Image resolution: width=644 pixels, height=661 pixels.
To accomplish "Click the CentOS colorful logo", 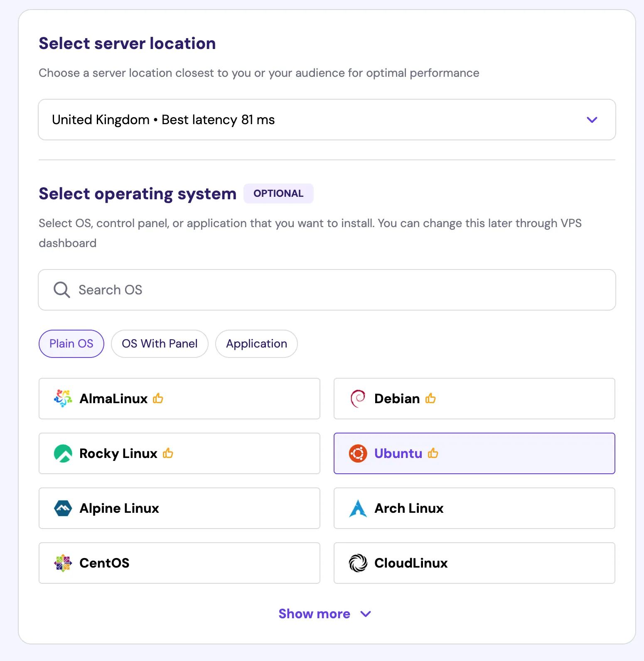I will point(63,563).
